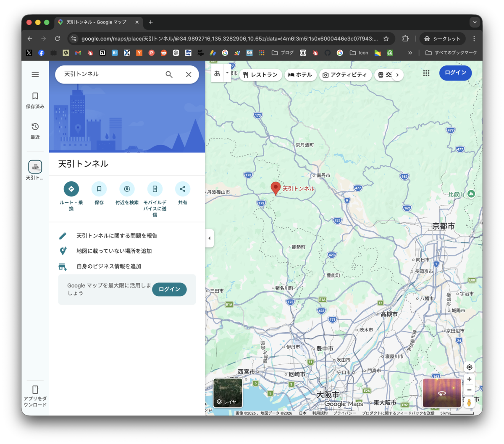The height and width of the screenshot is (444, 504).
Task: Open the X bookmark in the bookmarks bar
Action: [29, 53]
